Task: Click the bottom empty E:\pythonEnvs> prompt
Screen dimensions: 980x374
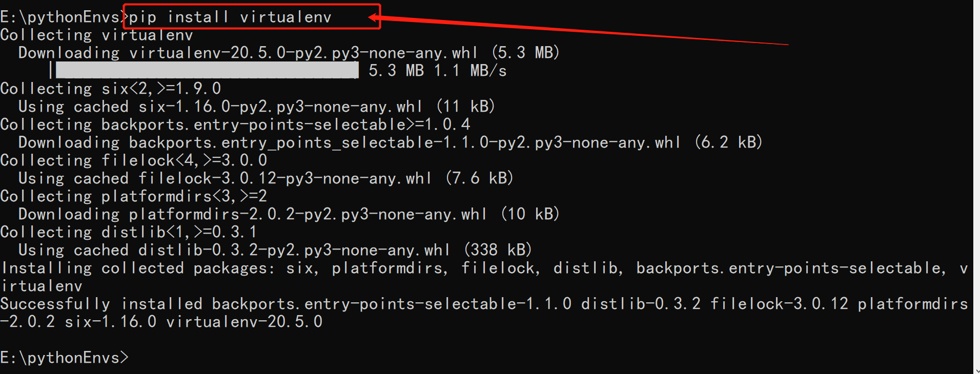Action: (x=65, y=358)
